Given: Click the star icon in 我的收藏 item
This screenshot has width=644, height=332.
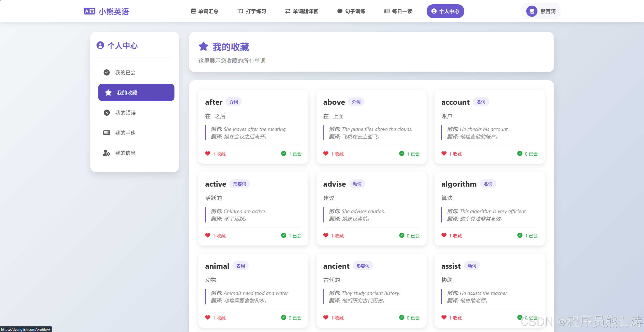Looking at the screenshot, I should pyautogui.click(x=108, y=93).
